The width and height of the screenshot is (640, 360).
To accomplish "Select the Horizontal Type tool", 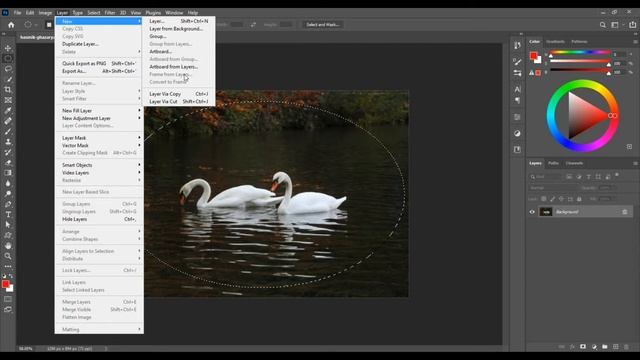I will (8, 214).
